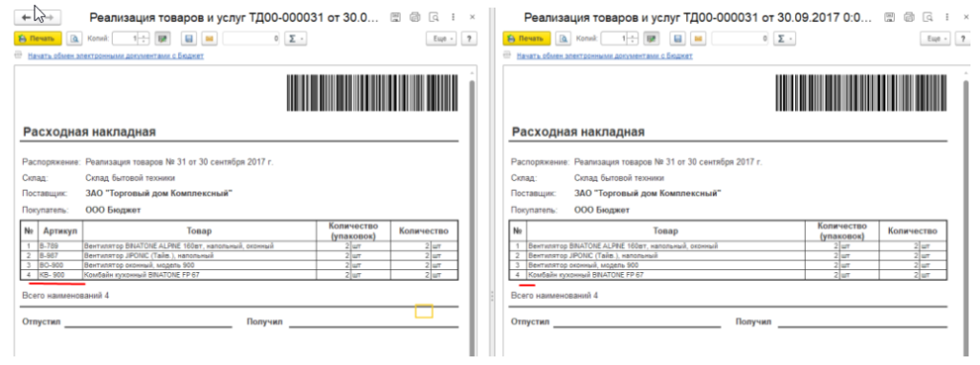Click the question mark help button in the right window
Viewport: 980px width, 365px height.
pos(962,39)
